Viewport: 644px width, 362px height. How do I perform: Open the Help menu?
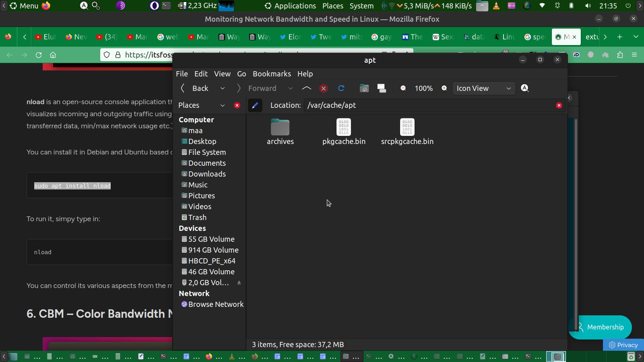[x=305, y=74]
